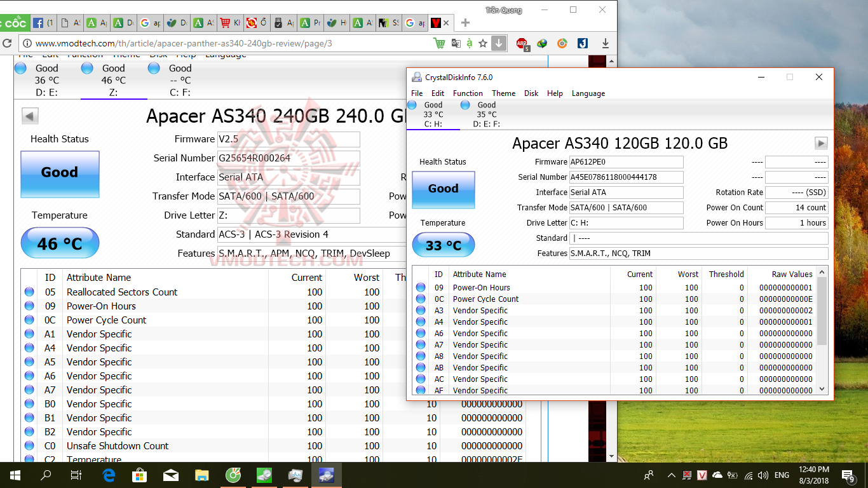Screen dimensions: 868x488
Task: Open the notification center icon
Action: 848,475
